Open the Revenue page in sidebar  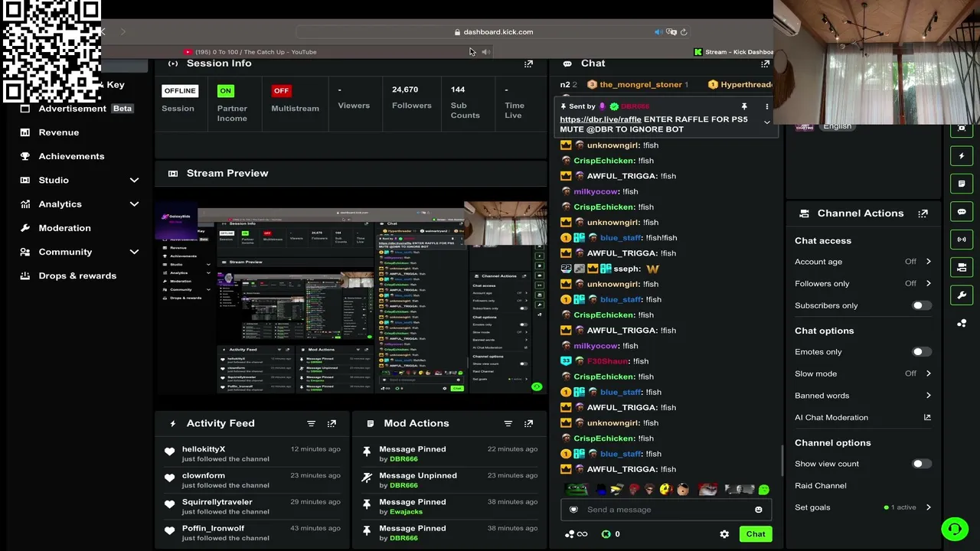click(x=59, y=132)
